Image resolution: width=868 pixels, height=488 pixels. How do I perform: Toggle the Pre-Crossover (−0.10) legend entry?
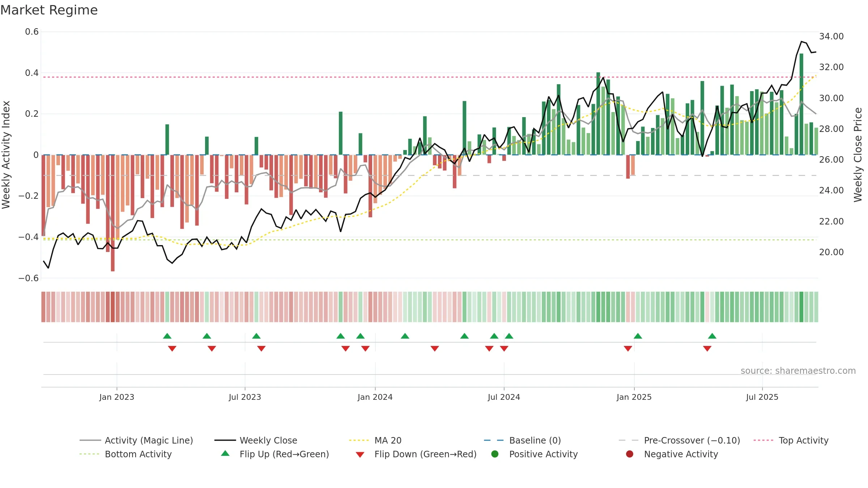pyautogui.click(x=680, y=440)
